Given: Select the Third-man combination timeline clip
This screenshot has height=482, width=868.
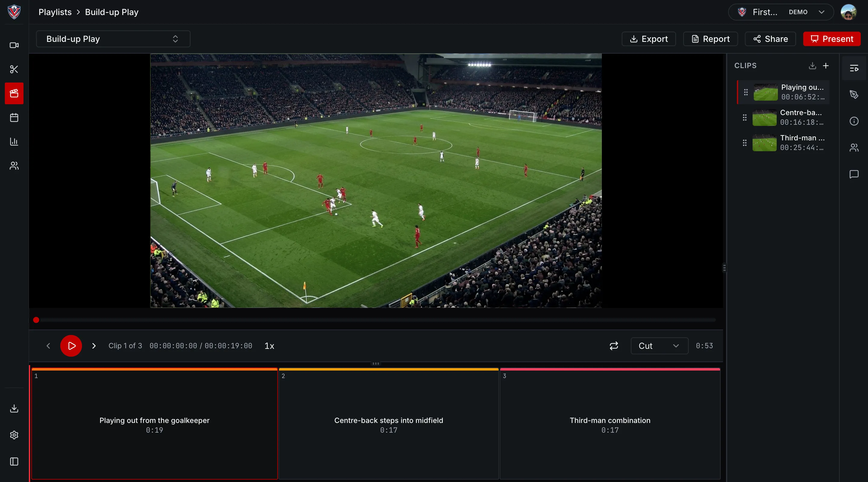Looking at the screenshot, I should pyautogui.click(x=610, y=424).
